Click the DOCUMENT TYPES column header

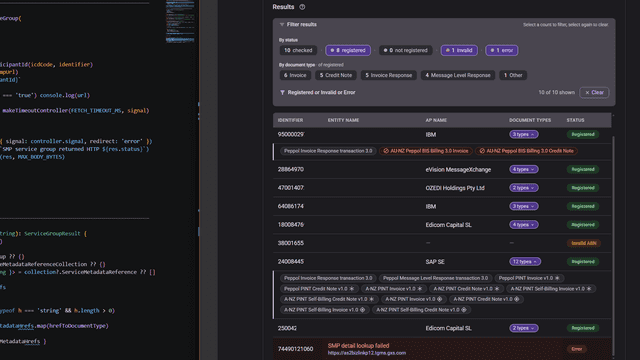530,120
